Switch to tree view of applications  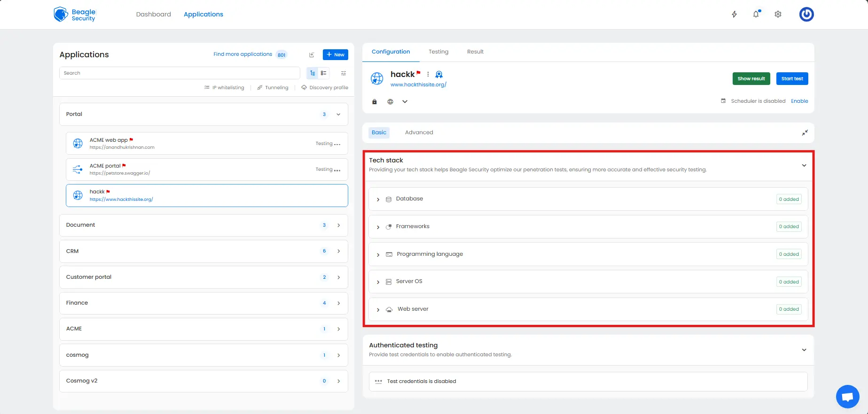[x=313, y=73]
